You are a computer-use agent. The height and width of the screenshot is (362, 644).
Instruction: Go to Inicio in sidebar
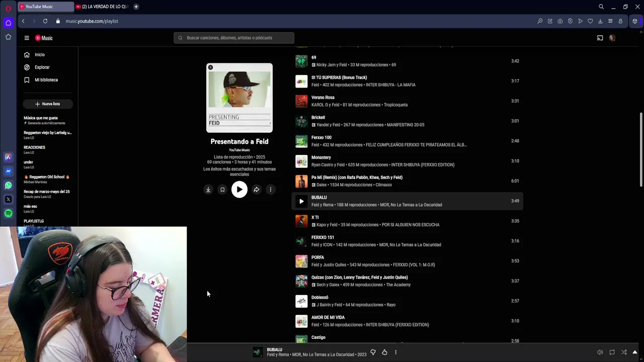coord(48,55)
